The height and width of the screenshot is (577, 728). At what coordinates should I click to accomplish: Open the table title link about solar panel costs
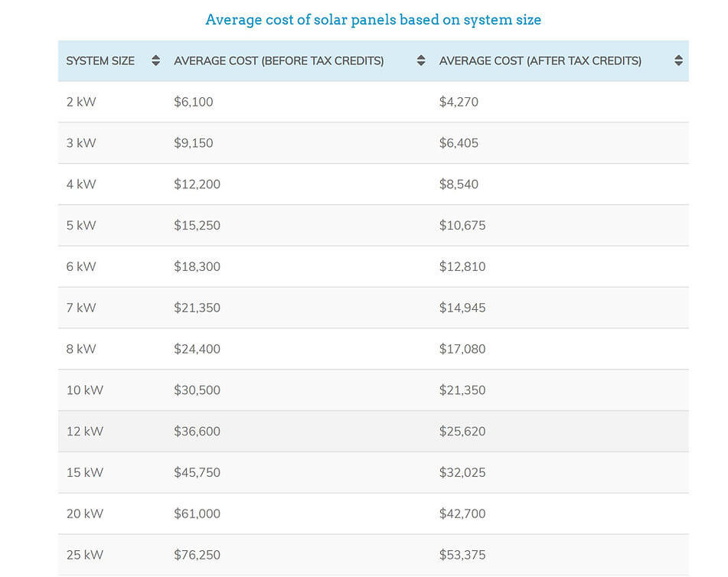pyautogui.click(x=372, y=19)
